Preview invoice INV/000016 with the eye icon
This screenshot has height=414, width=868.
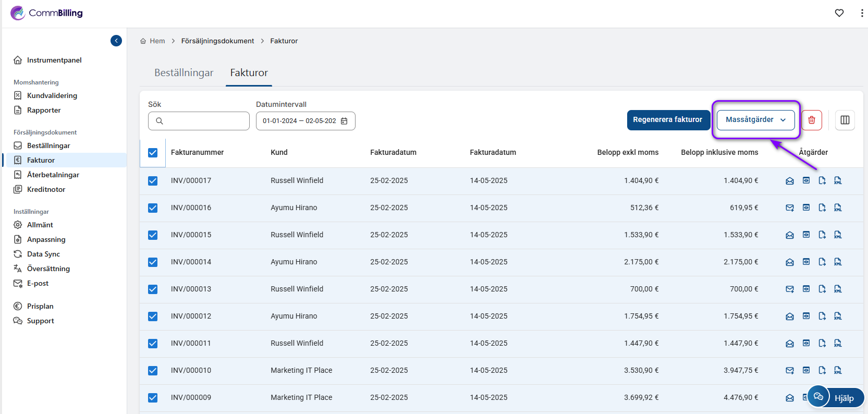pos(806,208)
